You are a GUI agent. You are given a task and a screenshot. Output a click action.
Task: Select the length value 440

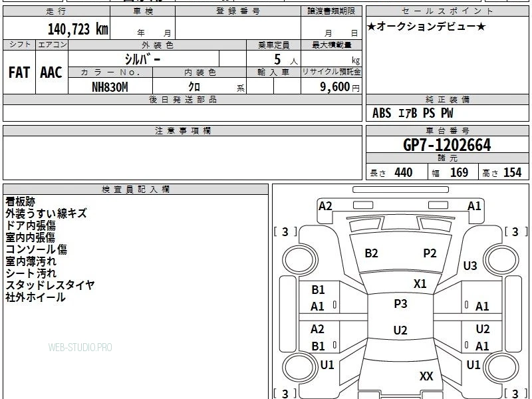(x=404, y=172)
